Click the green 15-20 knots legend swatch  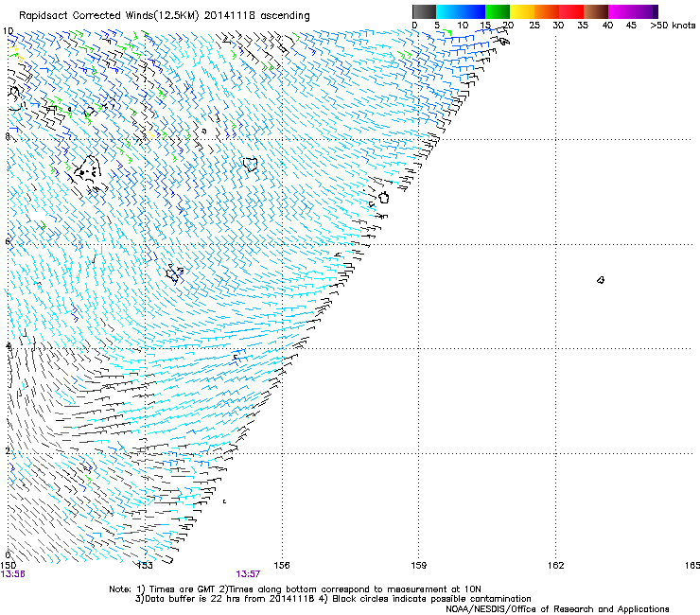(497, 11)
